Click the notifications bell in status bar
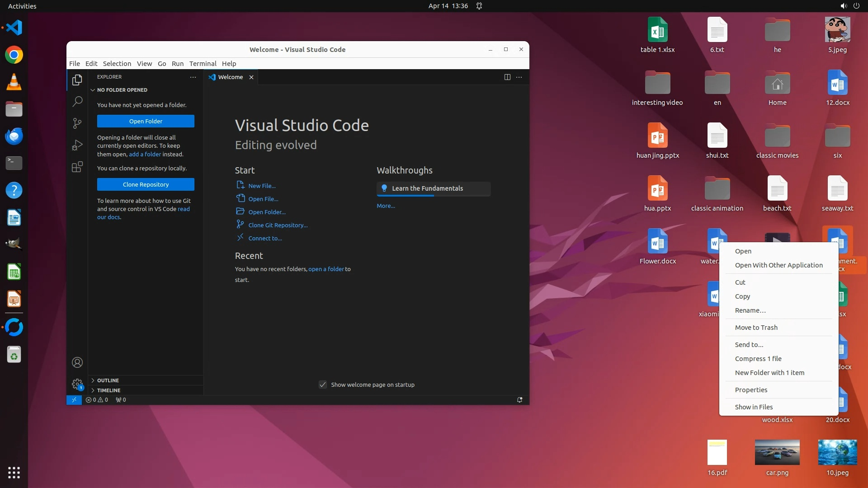Image resolution: width=868 pixels, height=488 pixels. (x=519, y=400)
